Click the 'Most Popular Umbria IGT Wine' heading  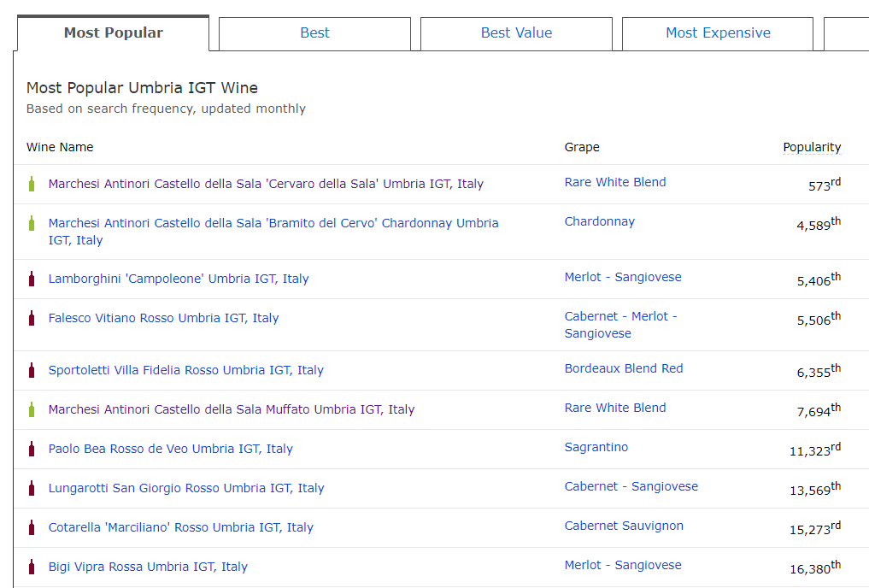pyautogui.click(x=143, y=88)
